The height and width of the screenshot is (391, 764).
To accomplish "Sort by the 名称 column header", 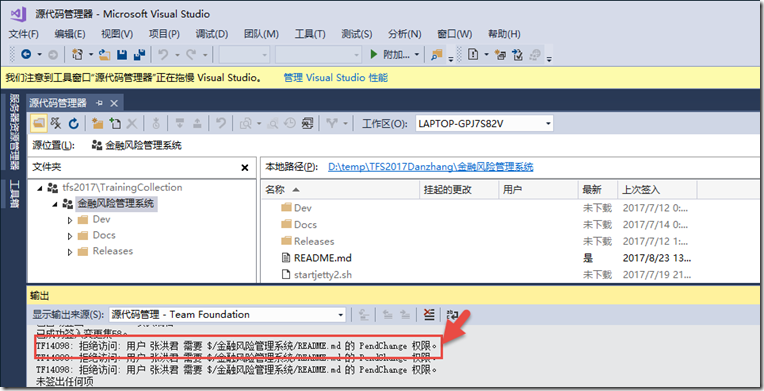I will click(340, 190).
